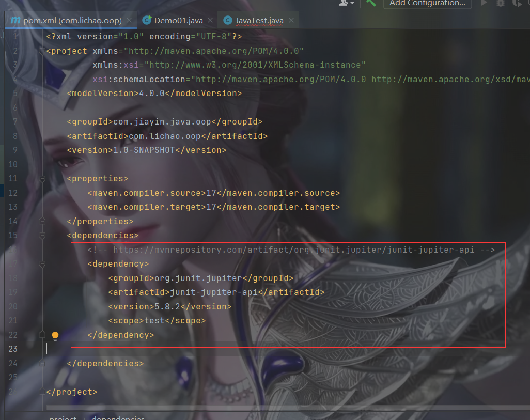Collapse the project tag fold marker on line 2
This screenshot has width=530, height=420.
click(42, 51)
